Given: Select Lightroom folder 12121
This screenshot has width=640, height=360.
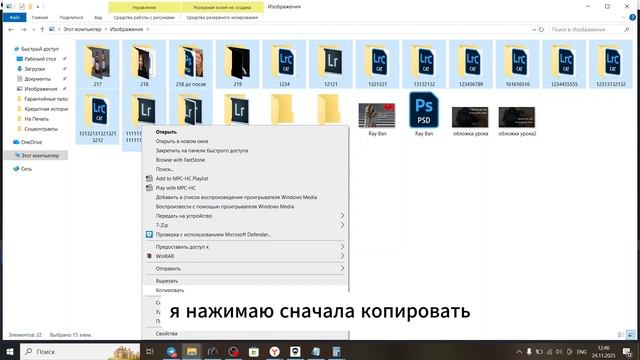Looking at the screenshot, I should click(331, 64).
